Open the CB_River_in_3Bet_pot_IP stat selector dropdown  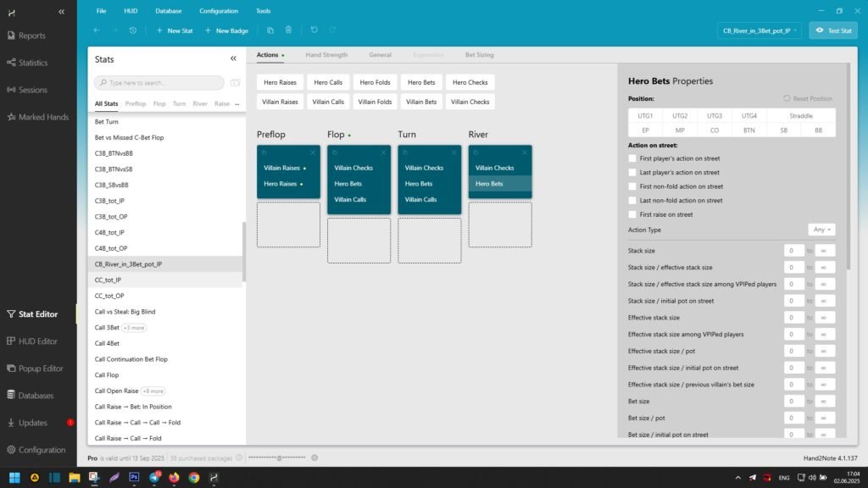pos(759,30)
